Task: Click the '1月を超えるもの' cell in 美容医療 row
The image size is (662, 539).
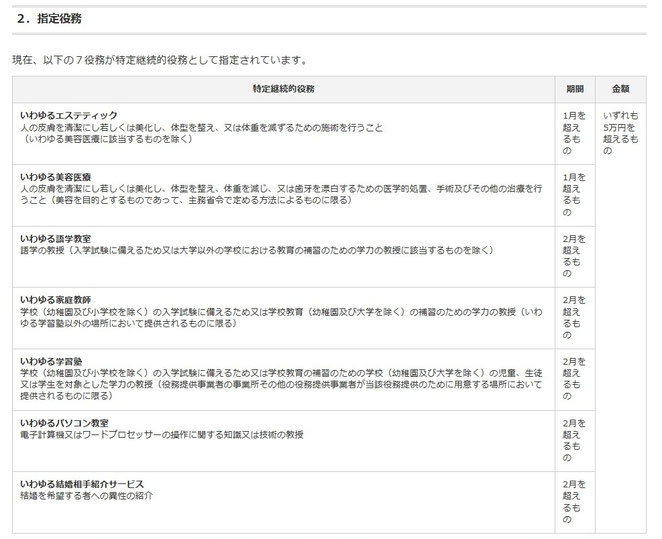Action: point(575,195)
